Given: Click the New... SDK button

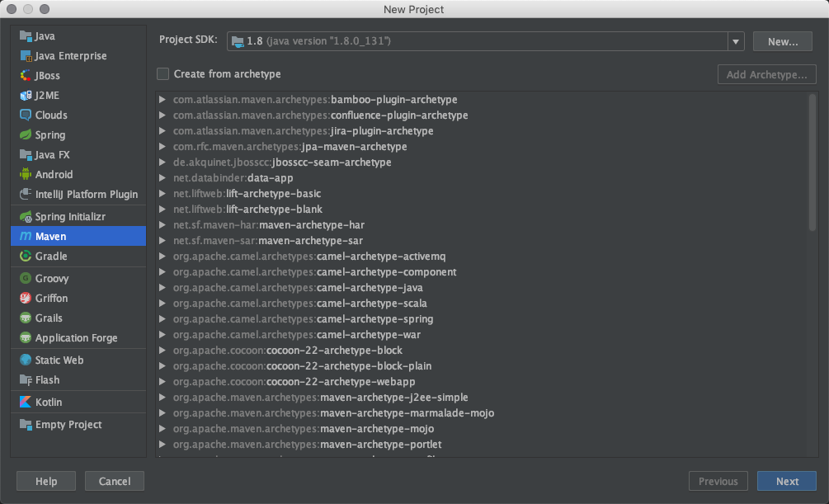Looking at the screenshot, I should [783, 41].
